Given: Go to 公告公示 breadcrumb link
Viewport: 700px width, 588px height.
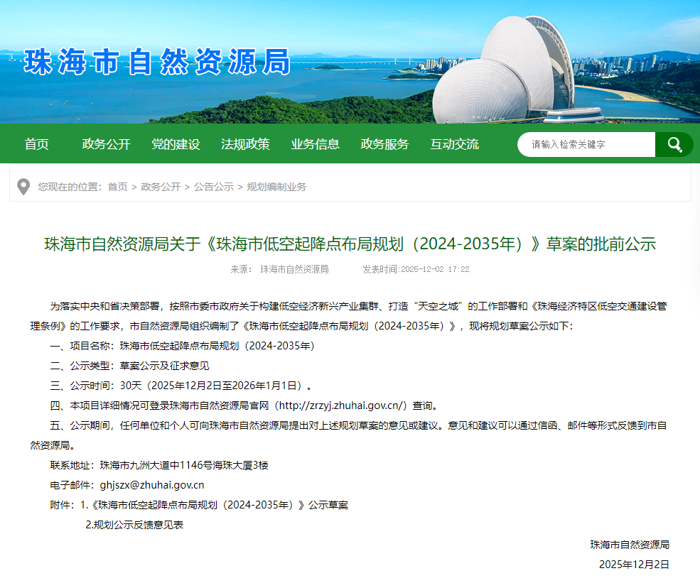Looking at the screenshot, I should pyautogui.click(x=213, y=187).
